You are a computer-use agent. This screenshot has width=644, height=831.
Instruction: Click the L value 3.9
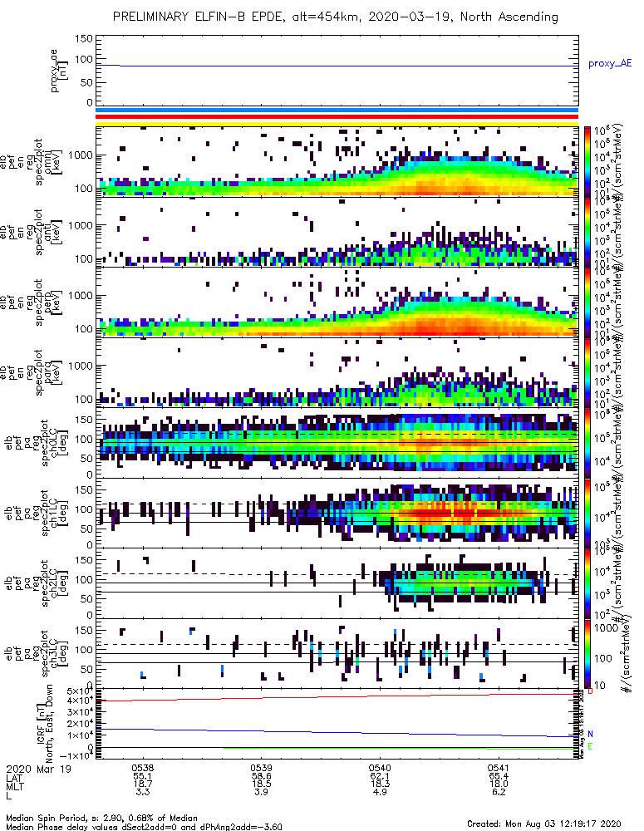(261, 792)
